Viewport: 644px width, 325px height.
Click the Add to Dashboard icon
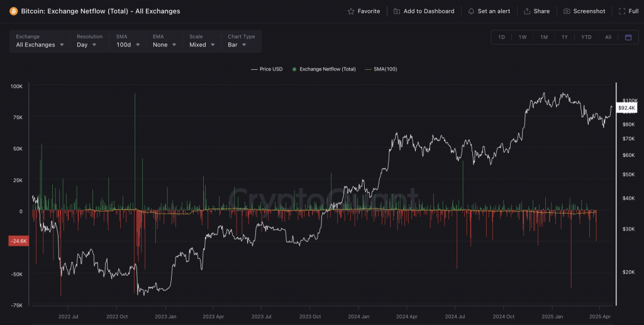coord(397,11)
